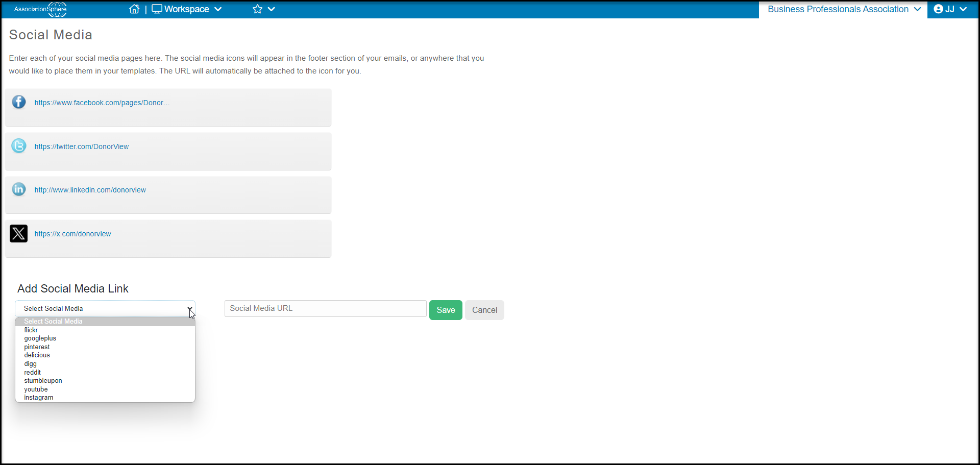Click the AssociationSphere logo

(40, 9)
